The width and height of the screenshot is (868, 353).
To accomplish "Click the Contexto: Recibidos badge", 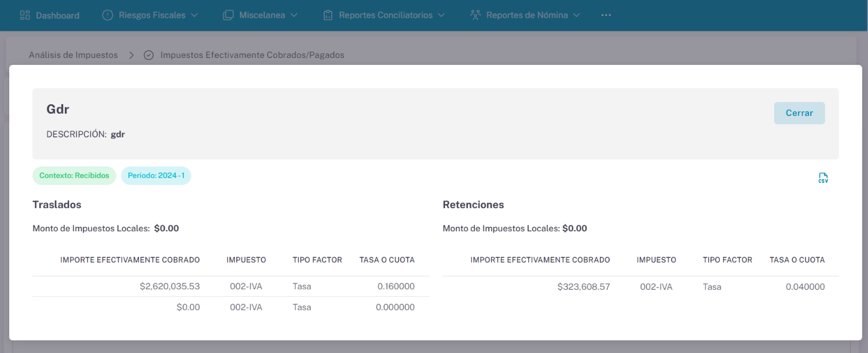I will click(x=74, y=176).
